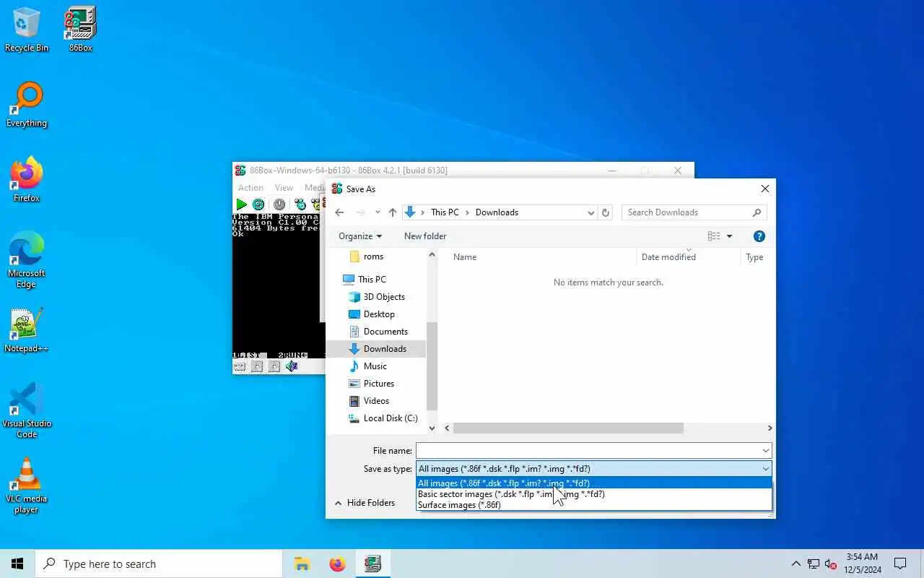The width and height of the screenshot is (924, 578).
Task: Click the 86Box status bar icon left of the speaker
Action: point(274,366)
